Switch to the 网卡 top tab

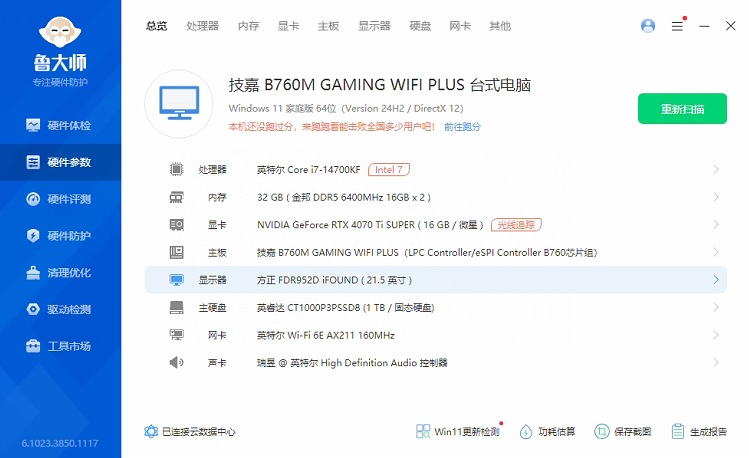tap(460, 26)
